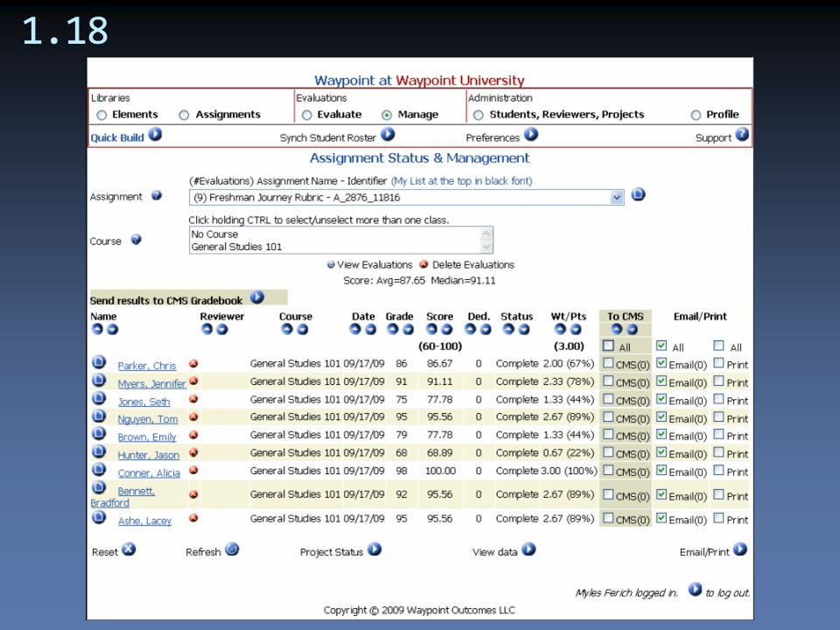Uncheck Email(0) box for Myers, Jennifer

pos(661,381)
